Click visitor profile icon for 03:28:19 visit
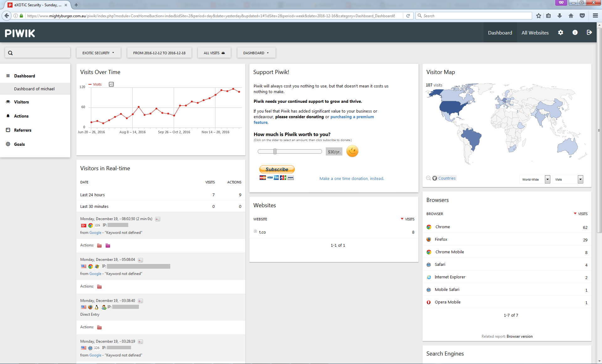The width and height of the screenshot is (602, 364). tap(140, 342)
